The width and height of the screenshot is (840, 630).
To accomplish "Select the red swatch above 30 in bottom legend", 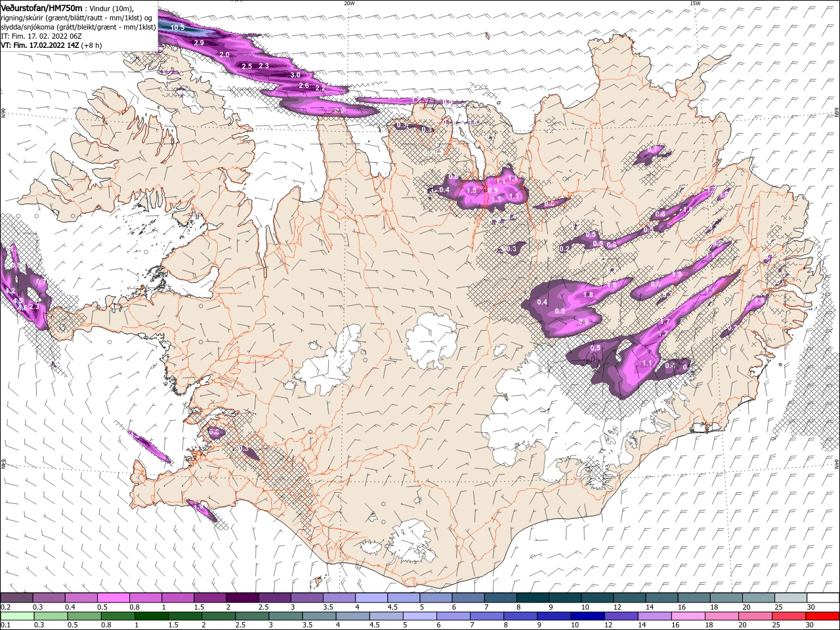I will pos(823,616).
